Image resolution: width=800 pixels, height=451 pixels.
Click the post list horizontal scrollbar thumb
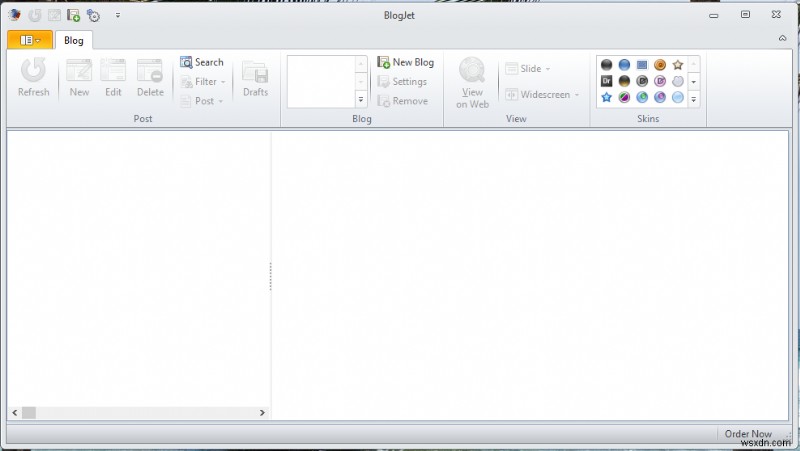click(29, 413)
